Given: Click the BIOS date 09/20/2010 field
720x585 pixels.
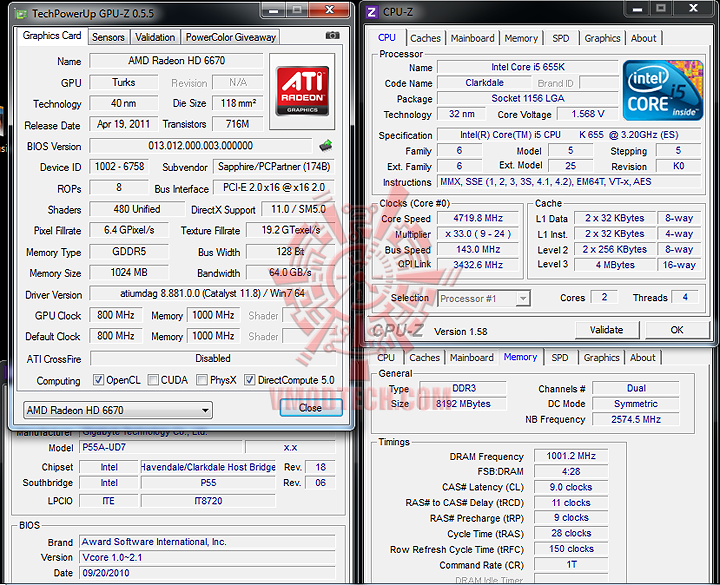Looking at the screenshot, I should [207, 573].
